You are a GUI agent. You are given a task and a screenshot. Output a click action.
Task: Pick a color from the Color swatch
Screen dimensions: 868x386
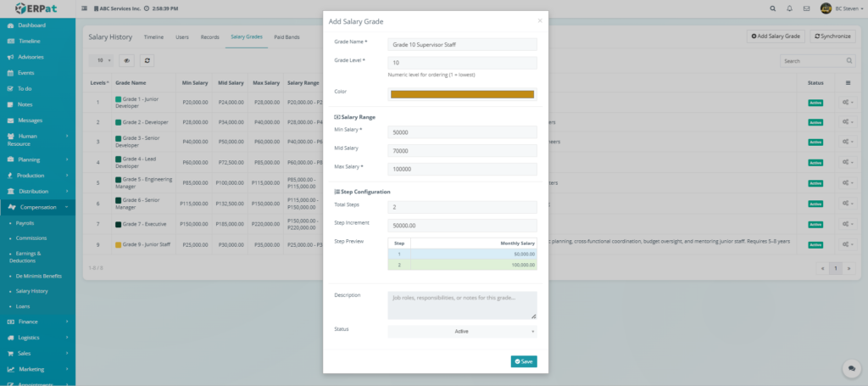click(x=462, y=94)
